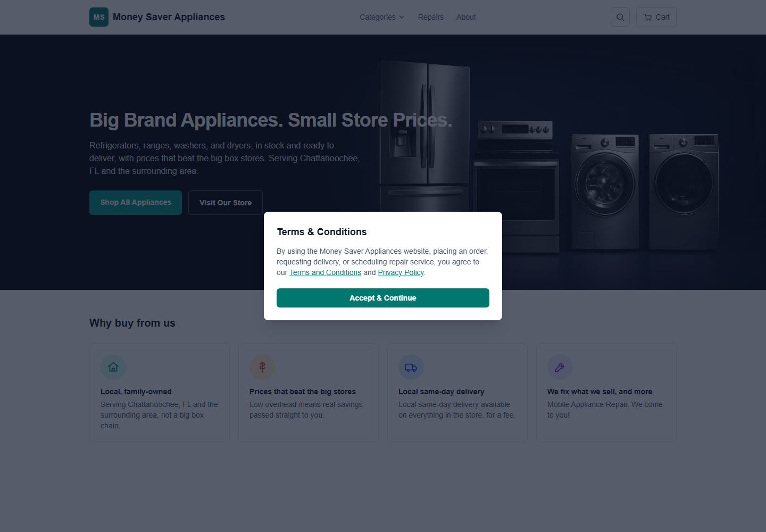Select Prices that beat the big stores title
The image size is (766, 532).
(x=303, y=392)
